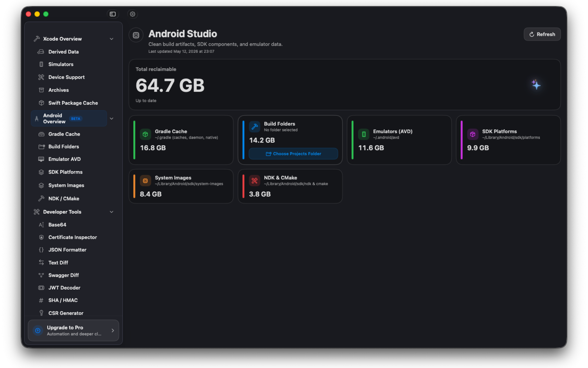The height and width of the screenshot is (368, 588).
Task: Click Choose Projects Folder button
Action: tap(293, 154)
